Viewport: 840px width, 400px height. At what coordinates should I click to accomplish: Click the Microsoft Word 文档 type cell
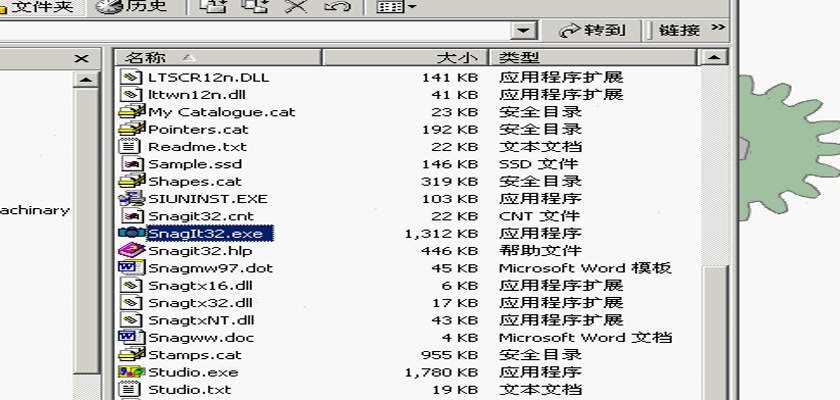[x=586, y=337]
